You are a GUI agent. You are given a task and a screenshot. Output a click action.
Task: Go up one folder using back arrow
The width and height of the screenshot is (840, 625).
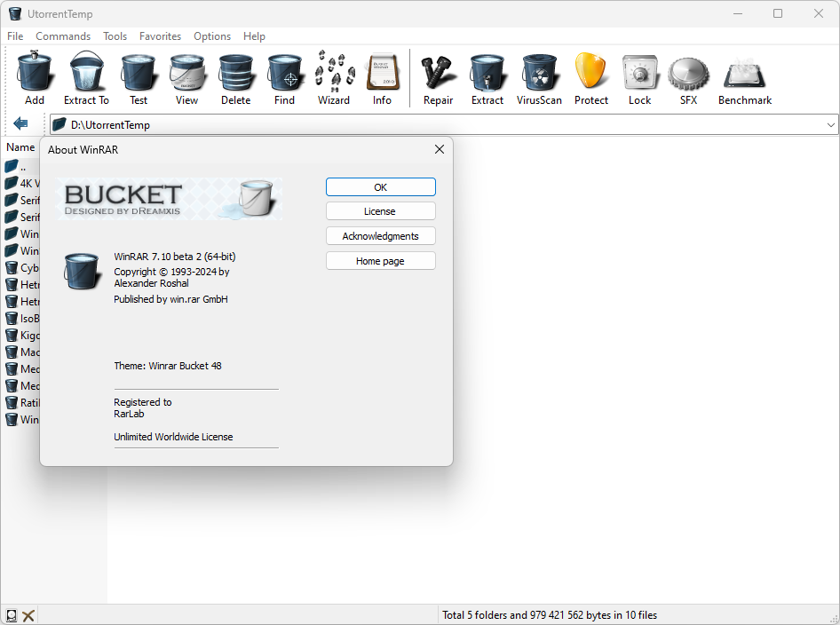click(20, 123)
